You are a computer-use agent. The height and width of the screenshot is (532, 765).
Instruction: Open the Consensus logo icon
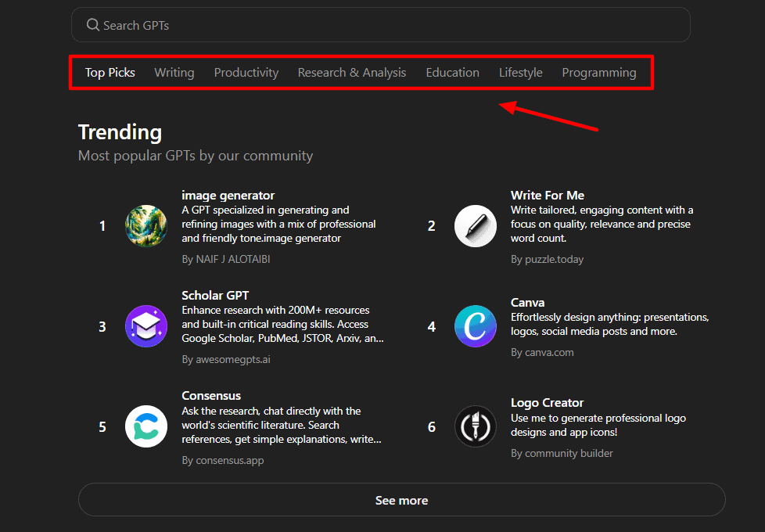click(x=146, y=426)
